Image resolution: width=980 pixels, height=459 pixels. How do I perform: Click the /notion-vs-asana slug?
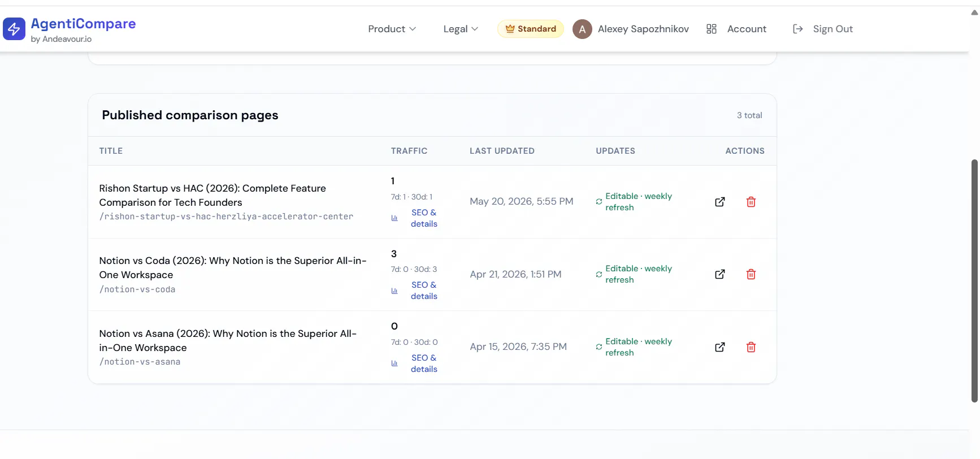[x=140, y=362]
